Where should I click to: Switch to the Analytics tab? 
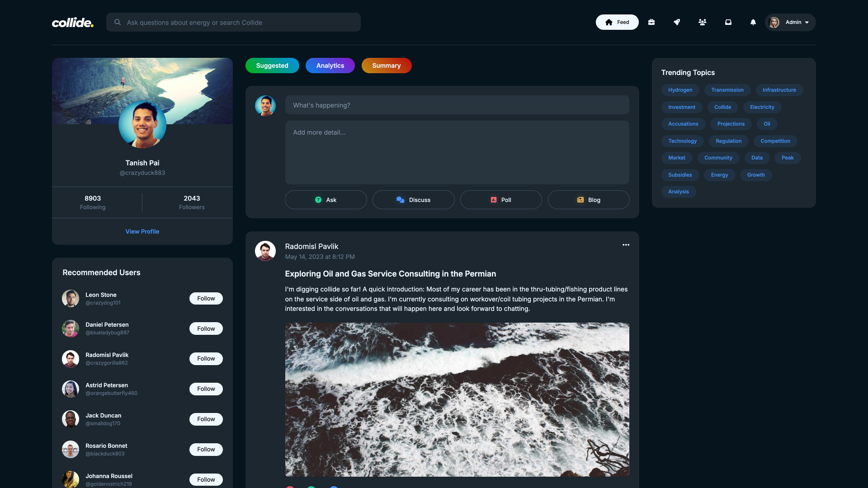point(330,66)
